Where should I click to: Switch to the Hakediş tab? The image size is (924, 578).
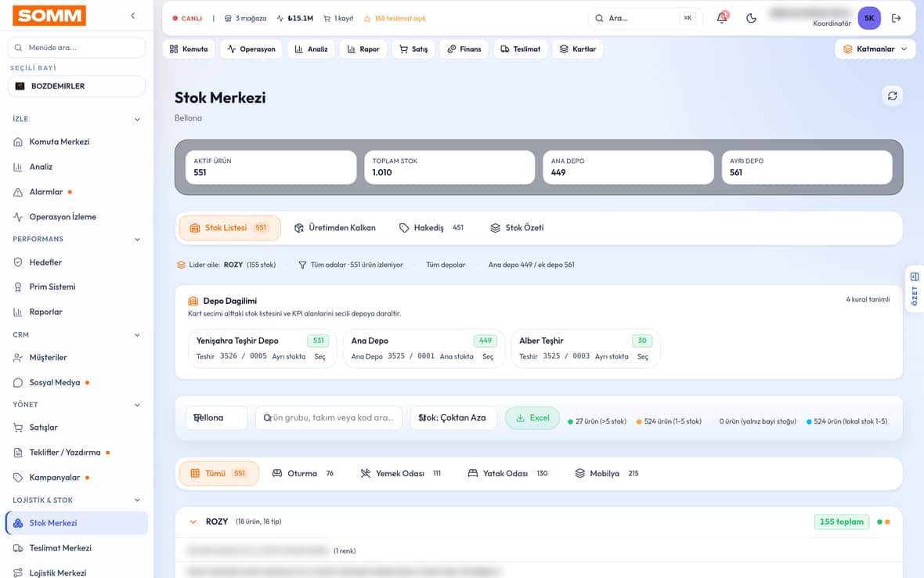[x=431, y=228]
